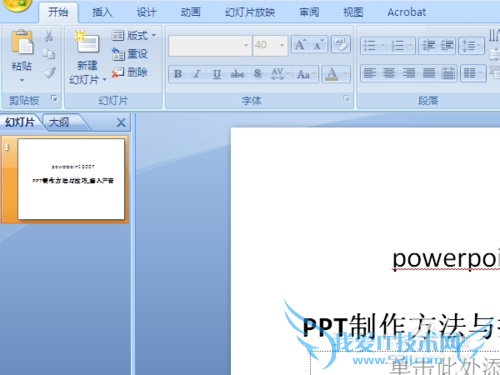Open the 版式 layout dropdown

pyautogui.click(x=134, y=35)
